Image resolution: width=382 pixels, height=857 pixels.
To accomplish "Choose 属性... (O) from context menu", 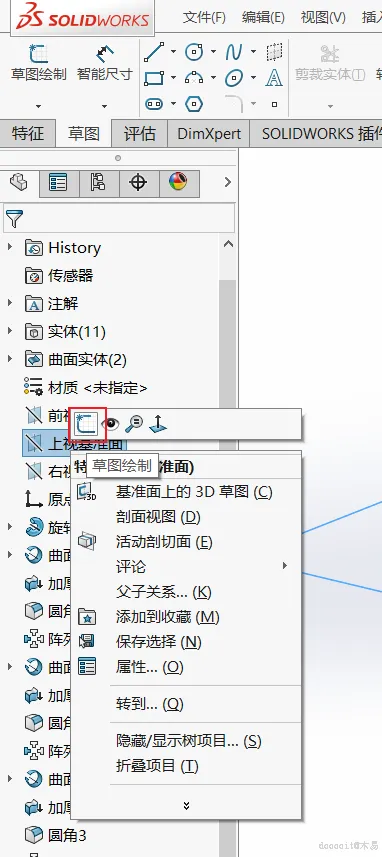I will pos(186,667).
